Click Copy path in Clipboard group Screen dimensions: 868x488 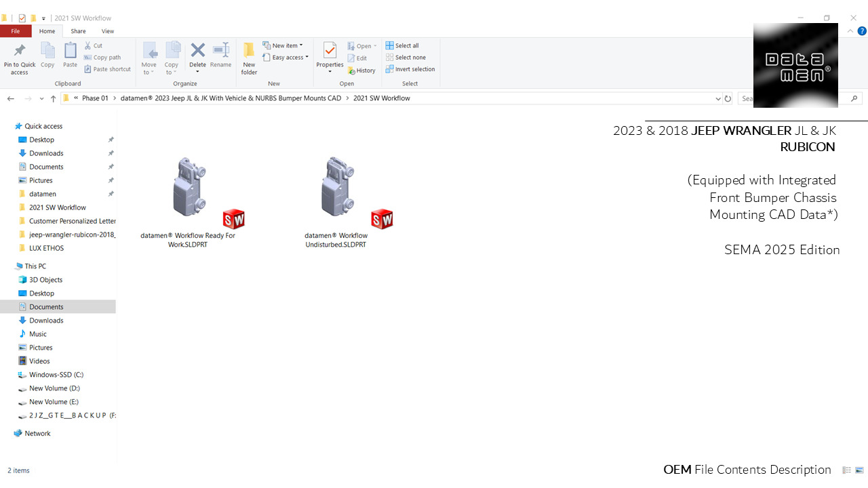(102, 58)
